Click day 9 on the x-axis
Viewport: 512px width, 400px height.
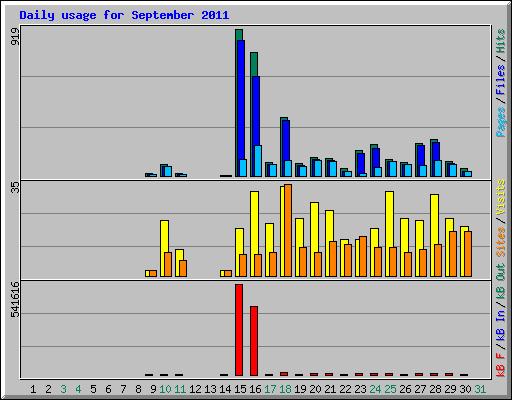153,389
